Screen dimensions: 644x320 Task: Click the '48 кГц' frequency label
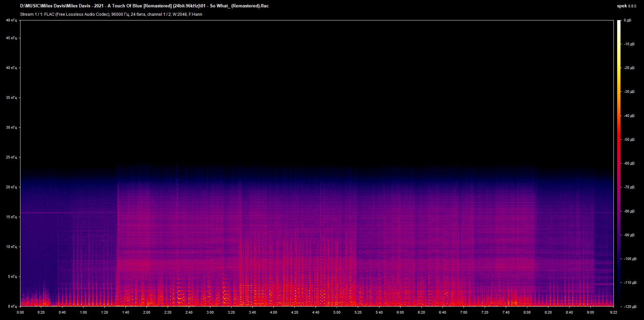(11, 20)
